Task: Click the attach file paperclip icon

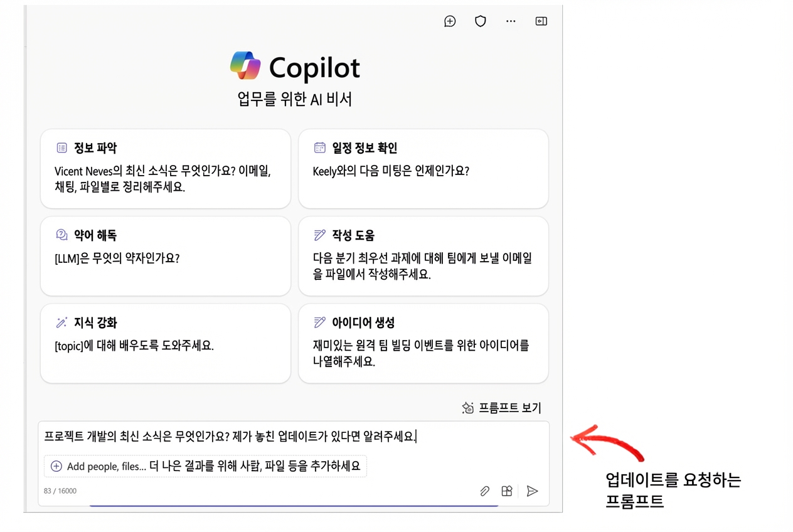Action: (484, 491)
